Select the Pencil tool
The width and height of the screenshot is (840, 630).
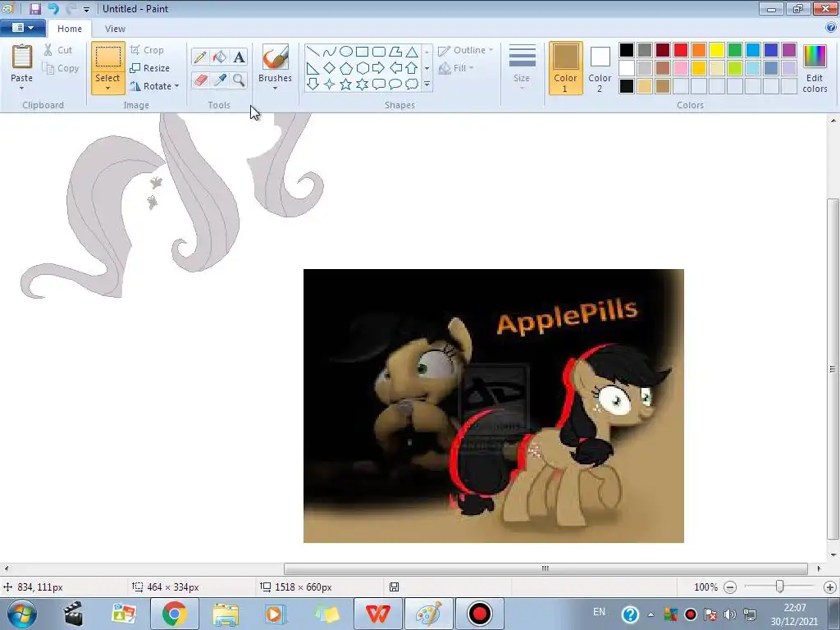pyautogui.click(x=200, y=57)
